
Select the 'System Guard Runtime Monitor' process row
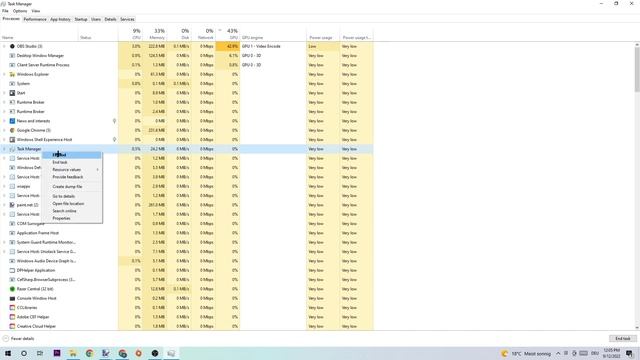click(187, 242)
